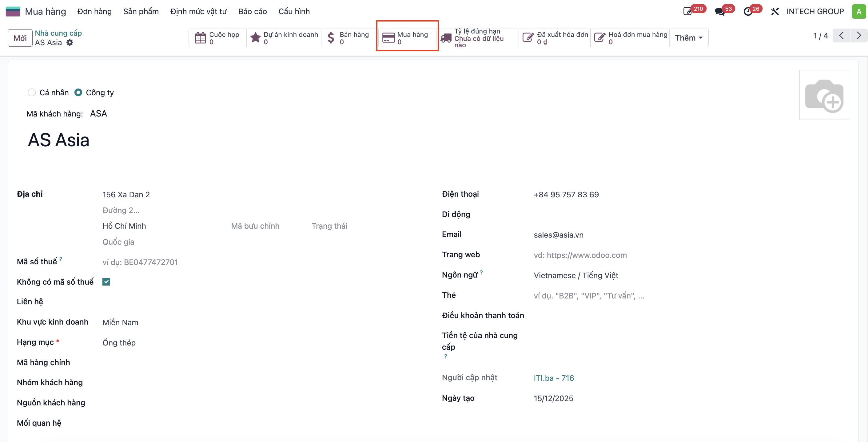This screenshot has width=868, height=442.
Task: Open the user avatar A menu
Action: point(859,11)
